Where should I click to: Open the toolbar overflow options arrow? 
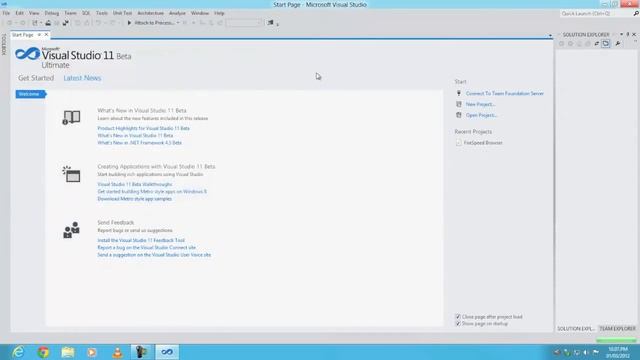click(278, 24)
